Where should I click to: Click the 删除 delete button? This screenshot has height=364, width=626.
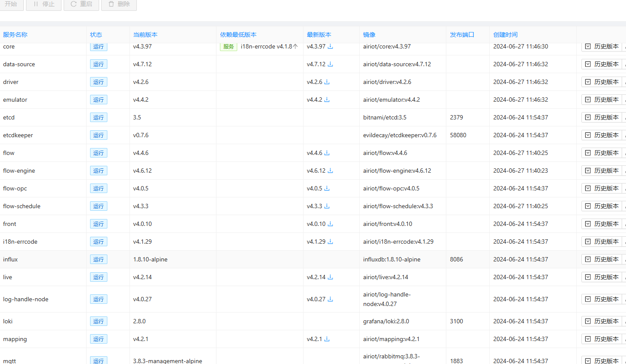[x=119, y=4]
